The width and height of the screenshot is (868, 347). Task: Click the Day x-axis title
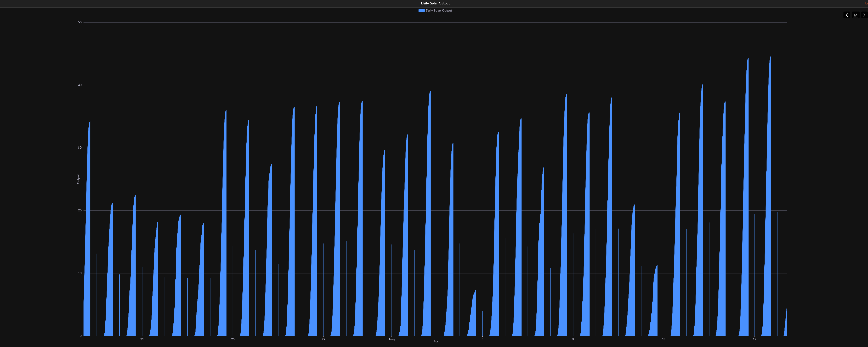[435, 341]
